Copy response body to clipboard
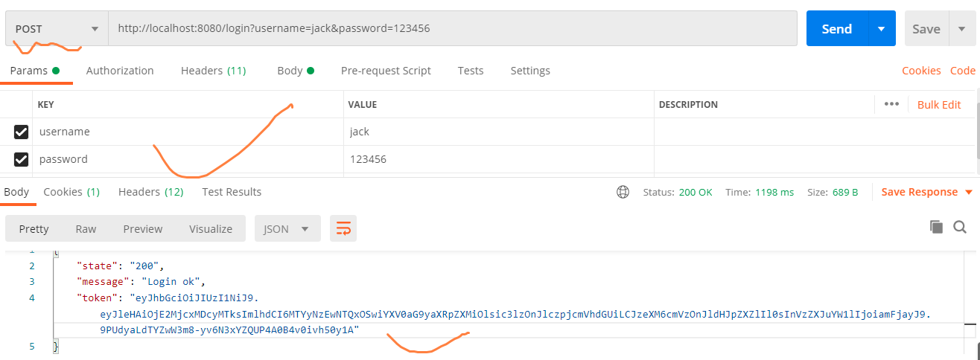980x360 pixels. click(936, 227)
